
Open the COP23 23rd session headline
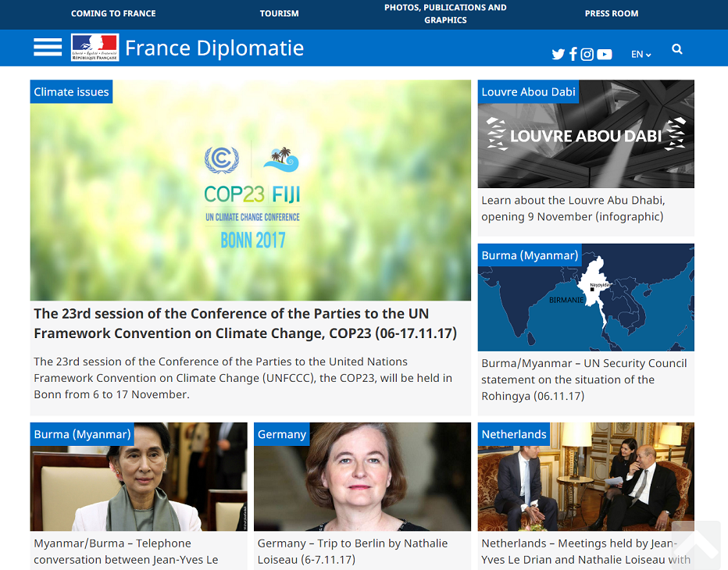coord(245,323)
